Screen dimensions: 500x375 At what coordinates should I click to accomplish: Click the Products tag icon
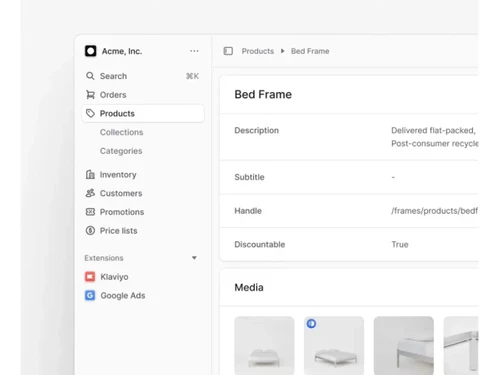coord(90,113)
